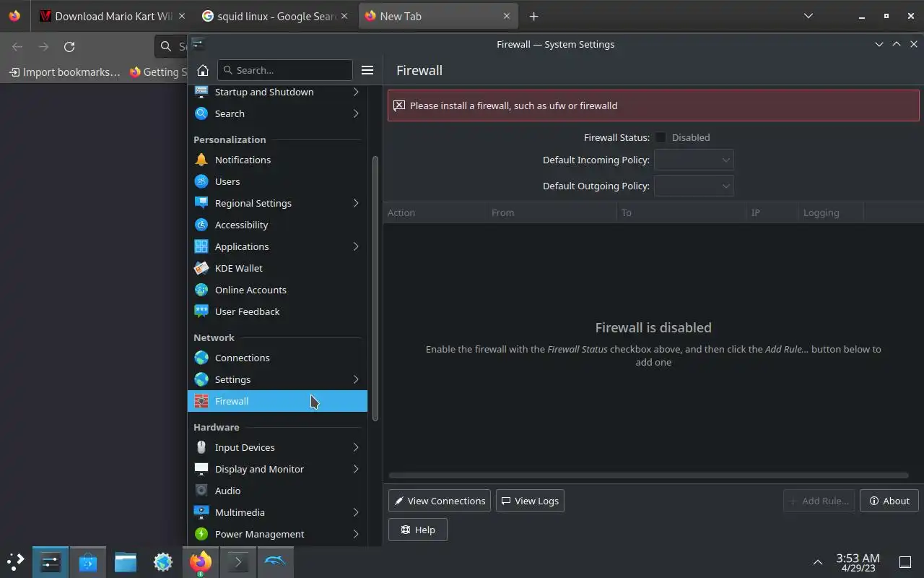Image resolution: width=924 pixels, height=578 pixels.
Task: Enable the Firewall Status checkbox
Action: click(x=661, y=137)
